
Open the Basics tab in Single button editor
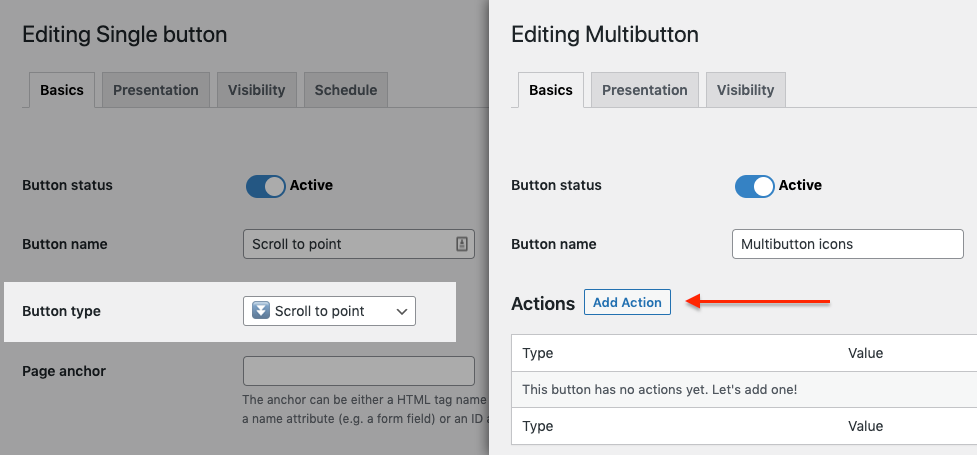point(62,90)
